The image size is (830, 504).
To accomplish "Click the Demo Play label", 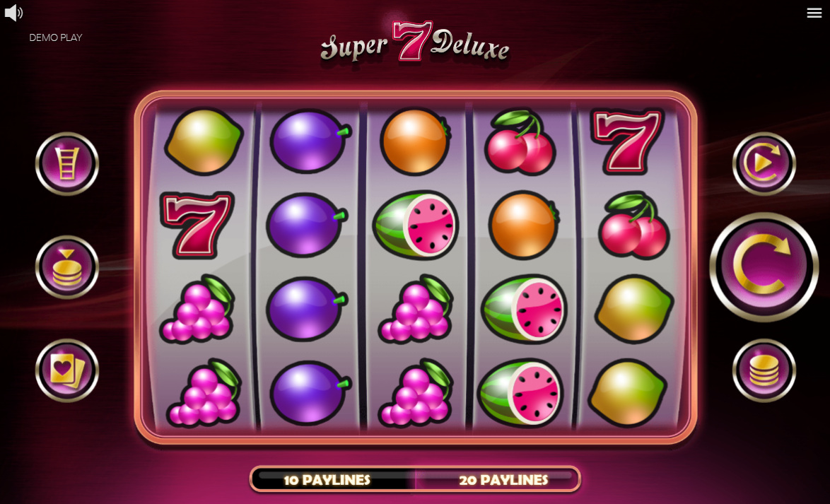I will [x=56, y=37].
